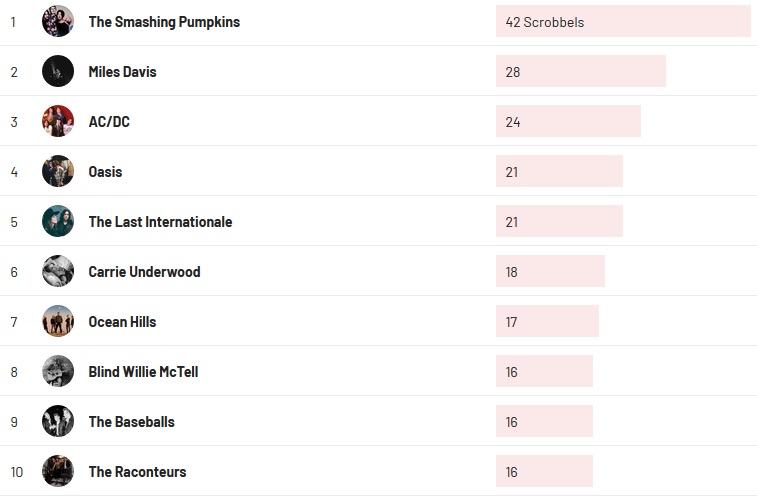Viewport: 757px width, 496px height.
Task: Click the Miles Davis avatar thumbnail
Action: [x=58, y=71]
